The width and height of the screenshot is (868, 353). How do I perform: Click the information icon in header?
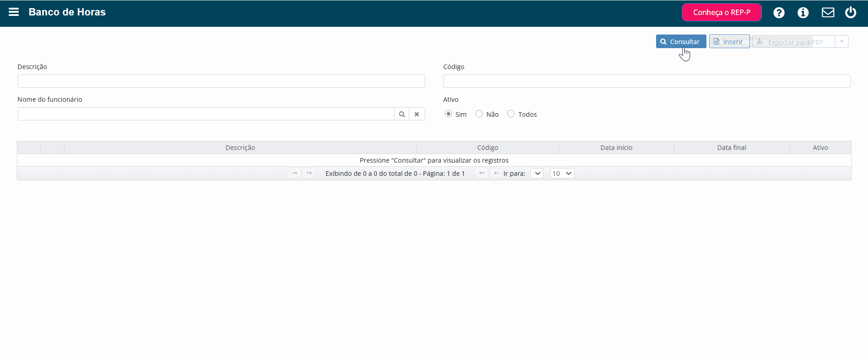[803, 13]
